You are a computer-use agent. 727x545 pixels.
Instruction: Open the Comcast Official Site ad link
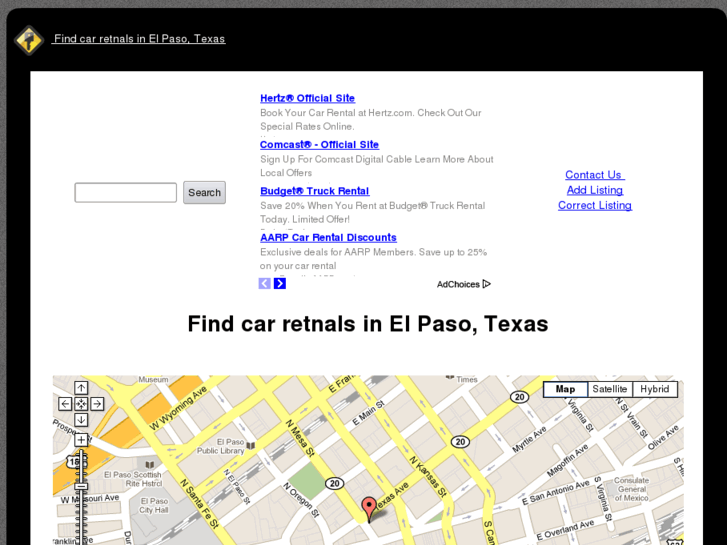319,145
